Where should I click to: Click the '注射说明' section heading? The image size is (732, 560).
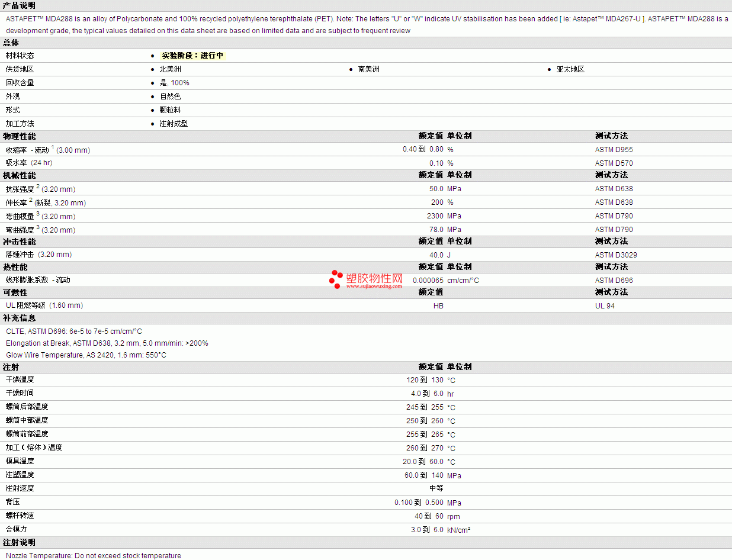tap(19, 542)
